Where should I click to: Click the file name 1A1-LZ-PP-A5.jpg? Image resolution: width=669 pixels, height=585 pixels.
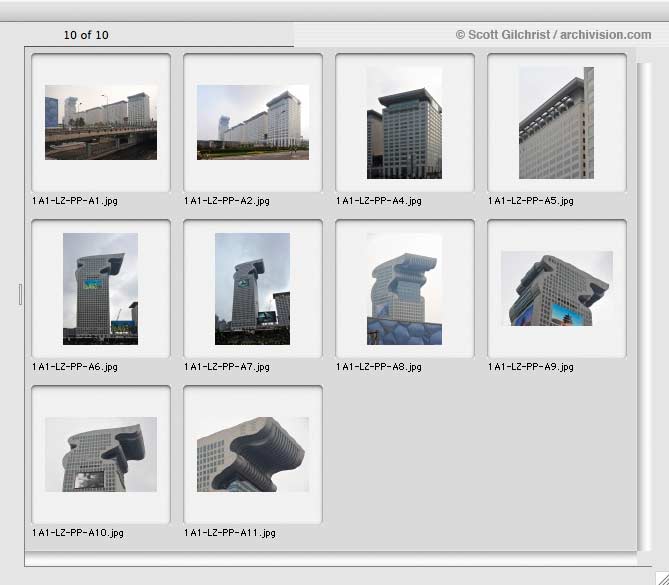[x=531, y=201]
